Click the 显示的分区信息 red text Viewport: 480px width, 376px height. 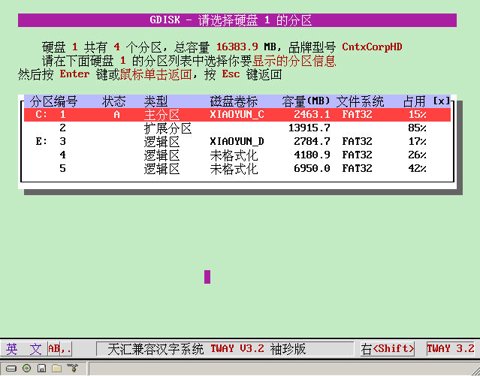(294, 61)
